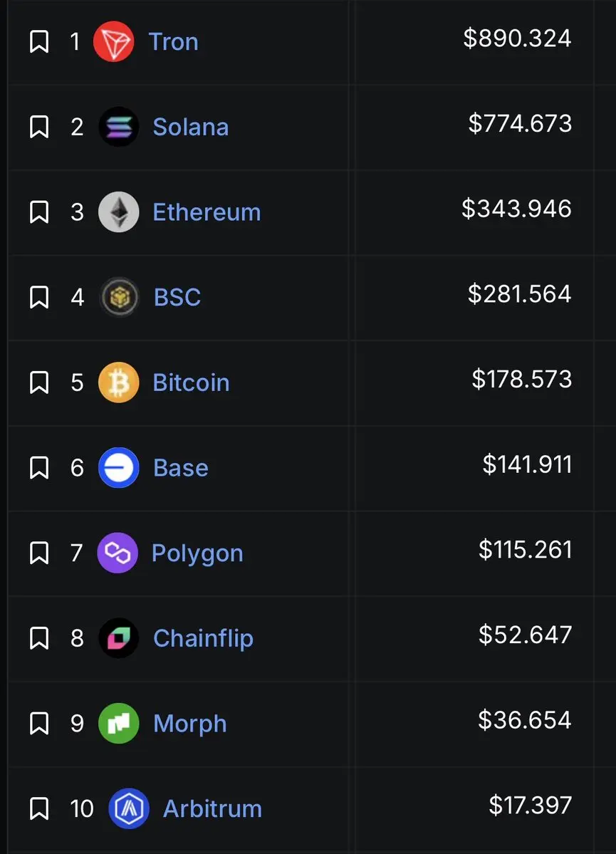Toggle the bookmark for Ethereum
The width and height of the screenshot is (616, 854).
(39, 212)
